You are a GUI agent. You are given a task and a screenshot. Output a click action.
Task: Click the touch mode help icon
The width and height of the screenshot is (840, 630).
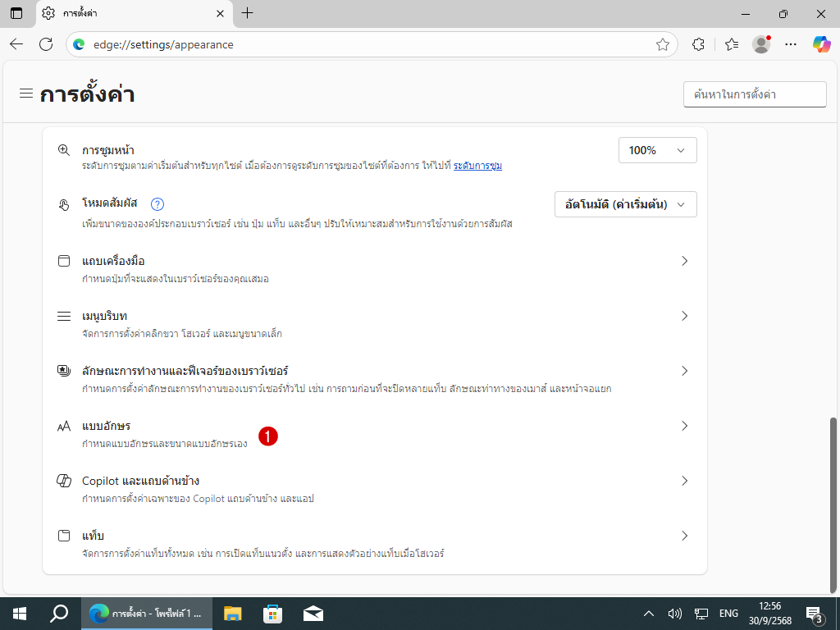(x=158, y=204)
